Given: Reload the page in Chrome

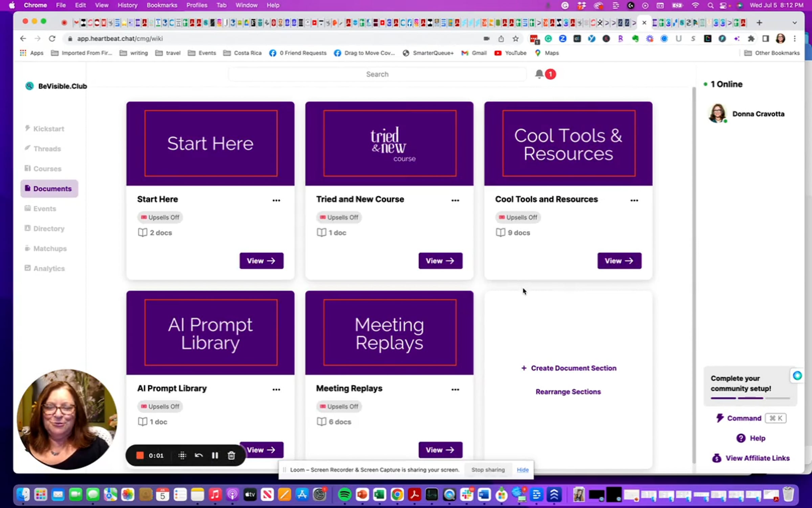Looking at the screenshot, I should (52, 39).
